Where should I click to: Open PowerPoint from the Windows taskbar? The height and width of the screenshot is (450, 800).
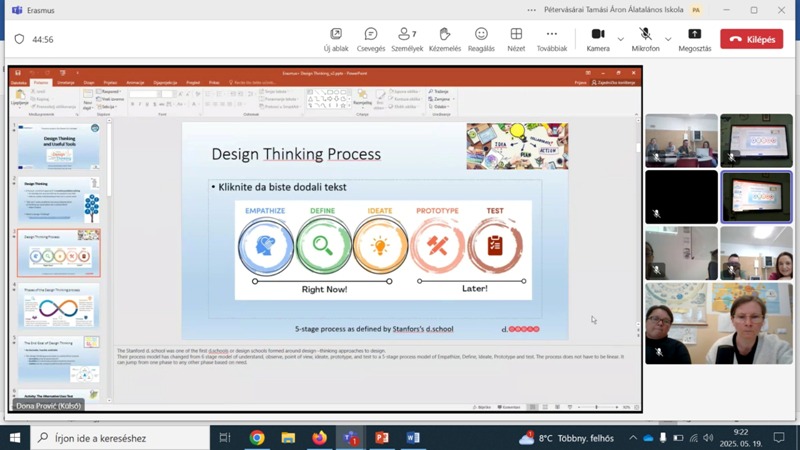pos(382,438)
